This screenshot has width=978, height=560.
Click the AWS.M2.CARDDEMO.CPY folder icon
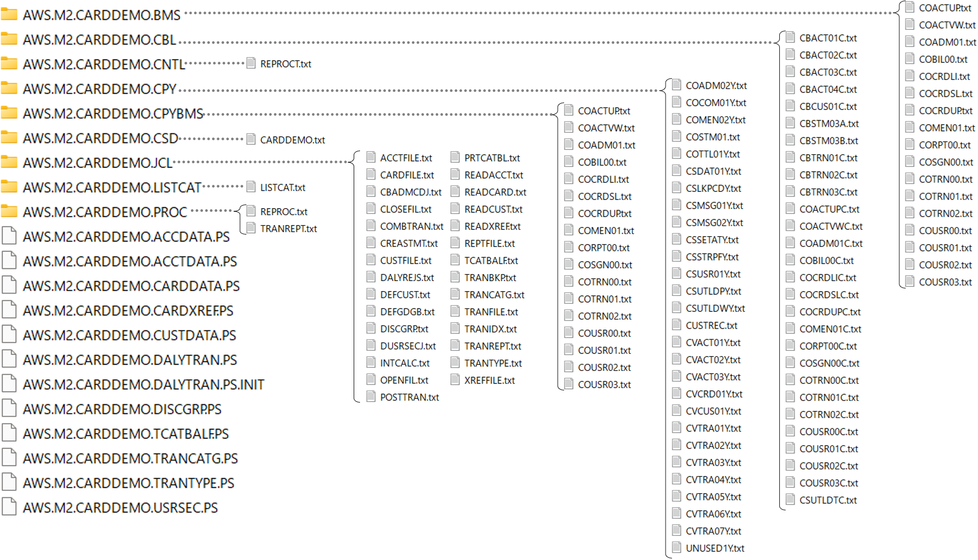click(9, 88)
